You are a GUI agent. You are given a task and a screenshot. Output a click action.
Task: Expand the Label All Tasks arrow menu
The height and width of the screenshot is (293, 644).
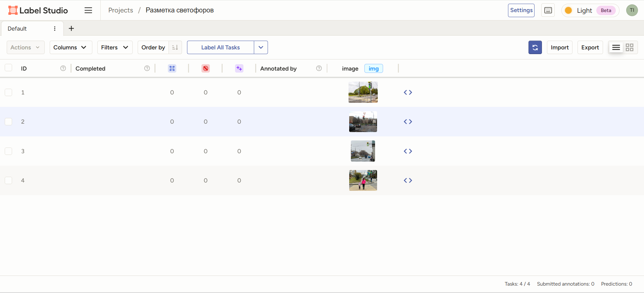(x=261, y=47)
